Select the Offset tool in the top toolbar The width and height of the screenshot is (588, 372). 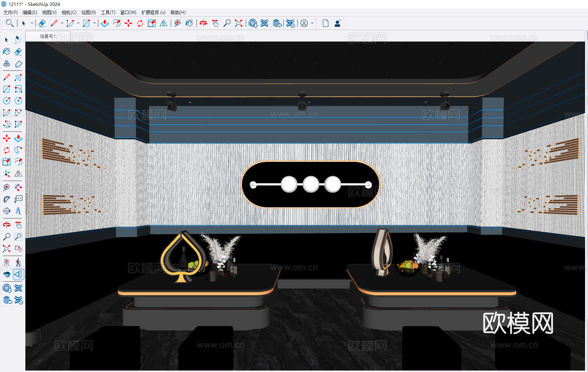(x=117, y=23)
